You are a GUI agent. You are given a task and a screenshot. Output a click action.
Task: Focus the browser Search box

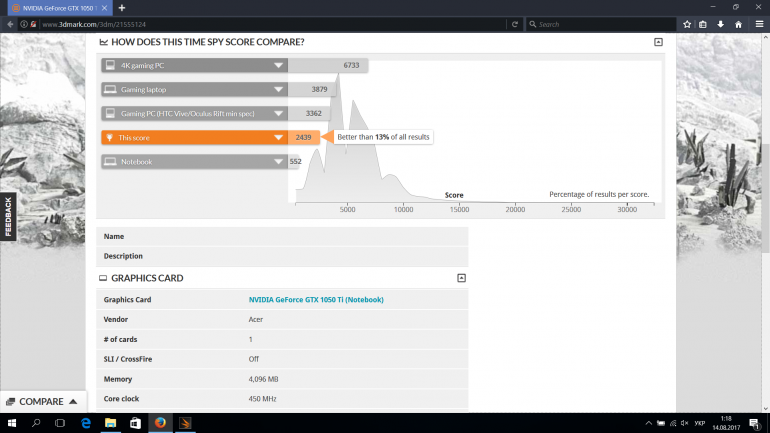point(601,24)
